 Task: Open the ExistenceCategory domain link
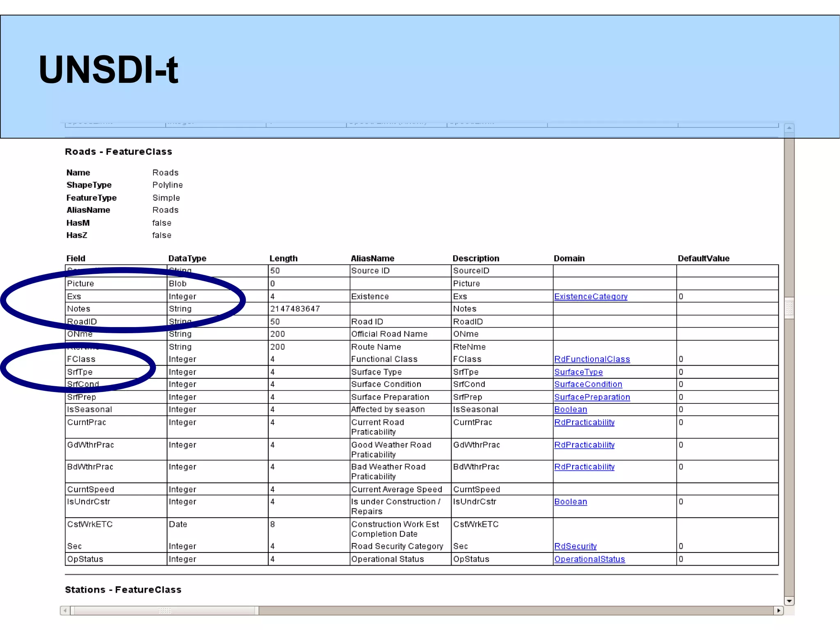[591, 296]
